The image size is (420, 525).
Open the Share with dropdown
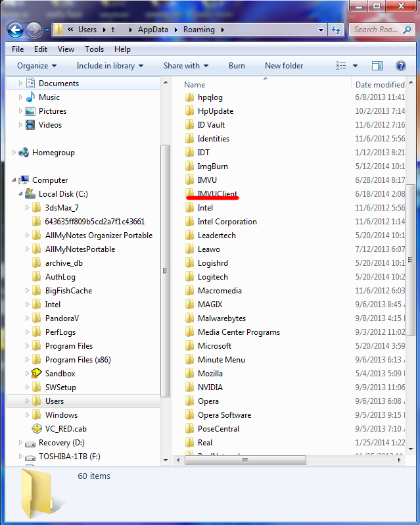point(186,66)
